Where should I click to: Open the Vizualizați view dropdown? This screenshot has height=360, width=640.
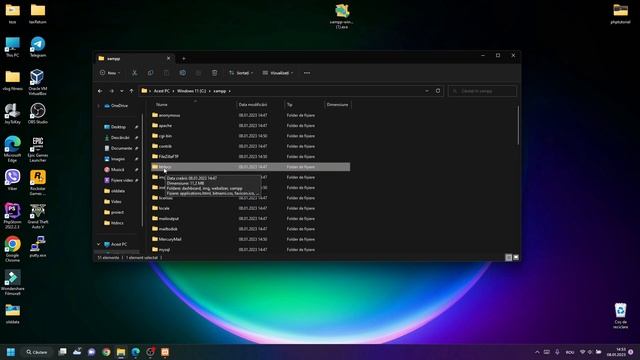point(278,73)
